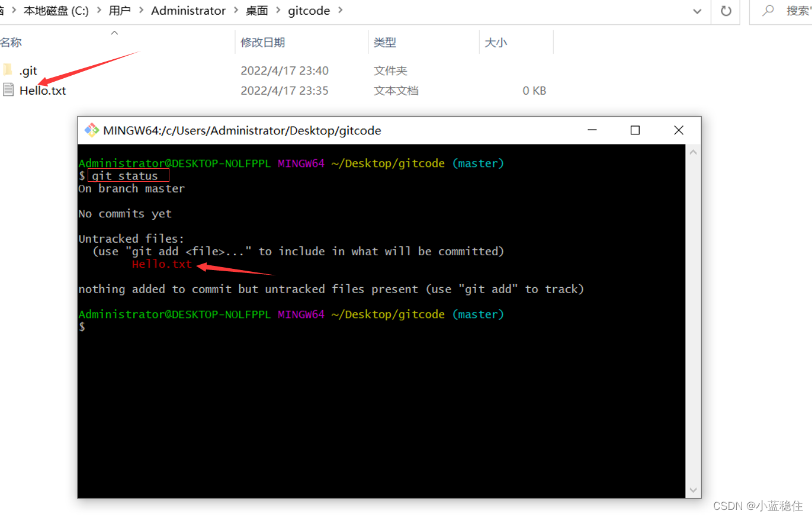Go to 用户 breadcrumb folder
This screenshot has height=517, width=812.
(x=120, y=11)
